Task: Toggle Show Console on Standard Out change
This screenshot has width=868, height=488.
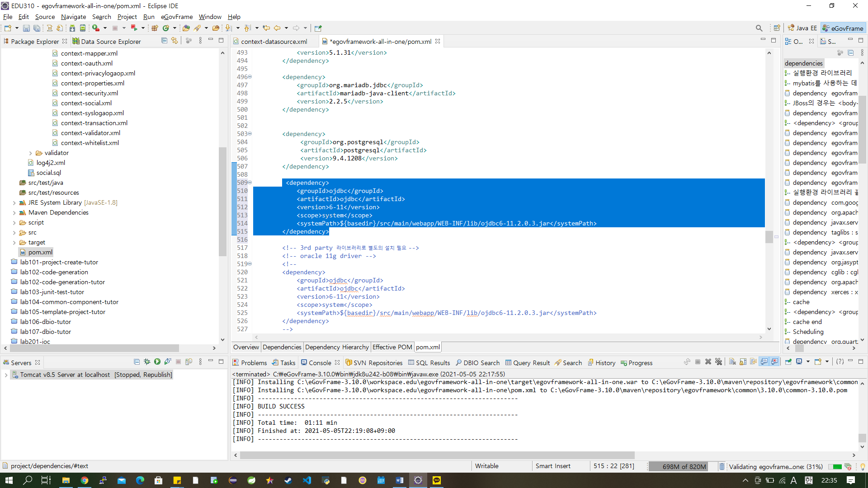Action: tap(764, 361)
